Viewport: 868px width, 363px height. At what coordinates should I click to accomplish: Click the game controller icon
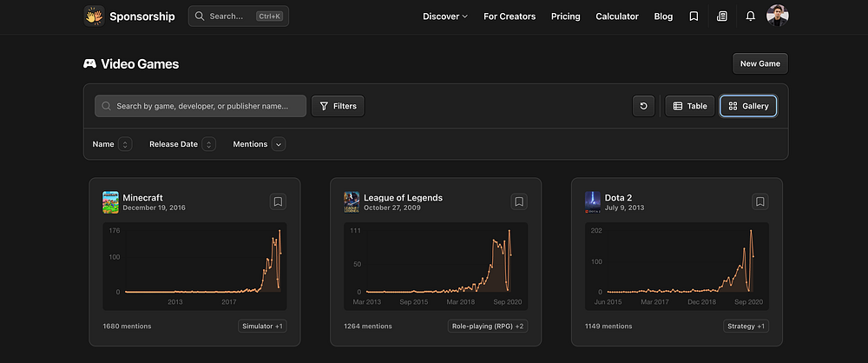[89, 63]
